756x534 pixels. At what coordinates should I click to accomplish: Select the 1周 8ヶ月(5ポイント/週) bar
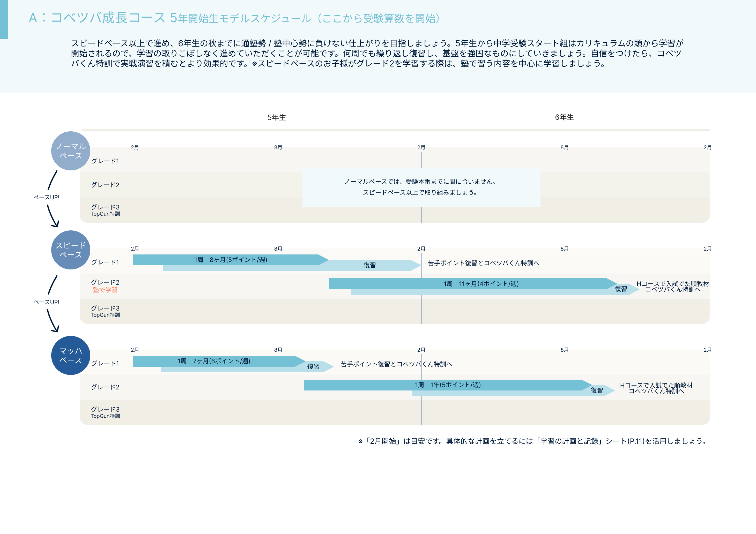231,260
